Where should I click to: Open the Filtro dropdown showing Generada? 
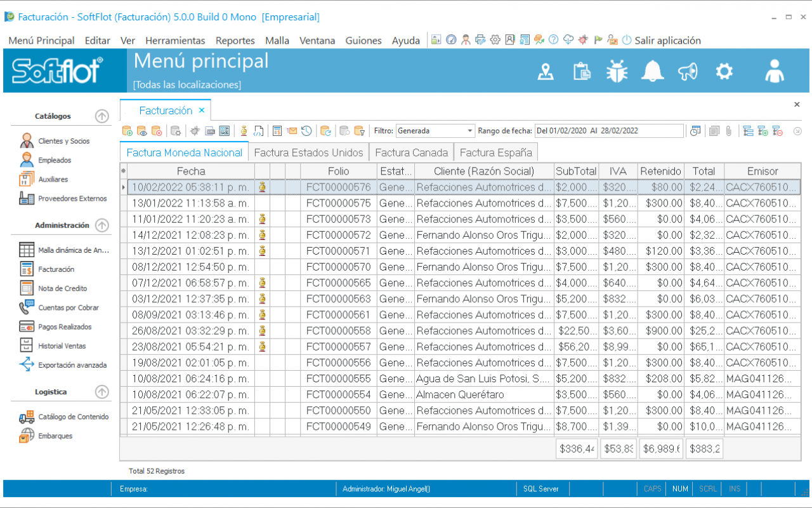[435, 131]
